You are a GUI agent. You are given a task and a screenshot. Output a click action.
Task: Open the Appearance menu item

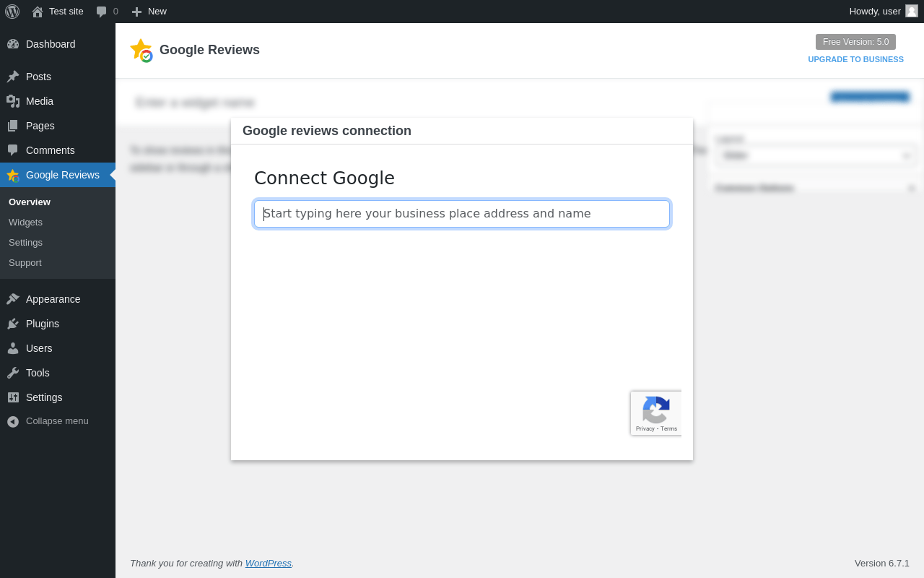(58, 299)
